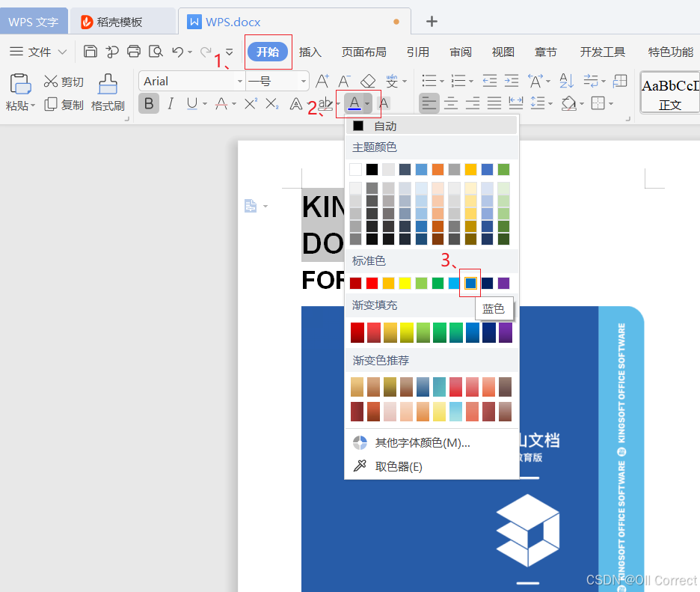The height and width of the screenshot is (592, 700).
Task: Pick the purple gradient fill swatch
Action: pyautogui.click(x=505, y=332)
